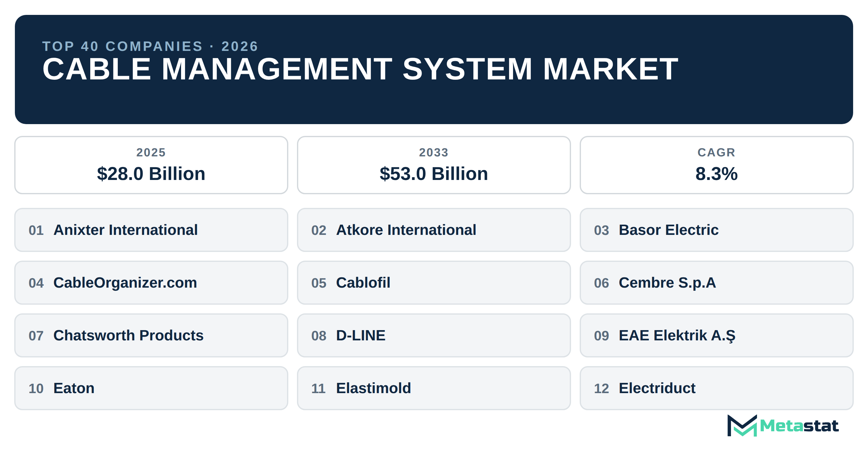The height and width of the screenshot is (453, 868).
Task: Click the EAE Elektrik A.Ş card
Action: pos(716,335)
